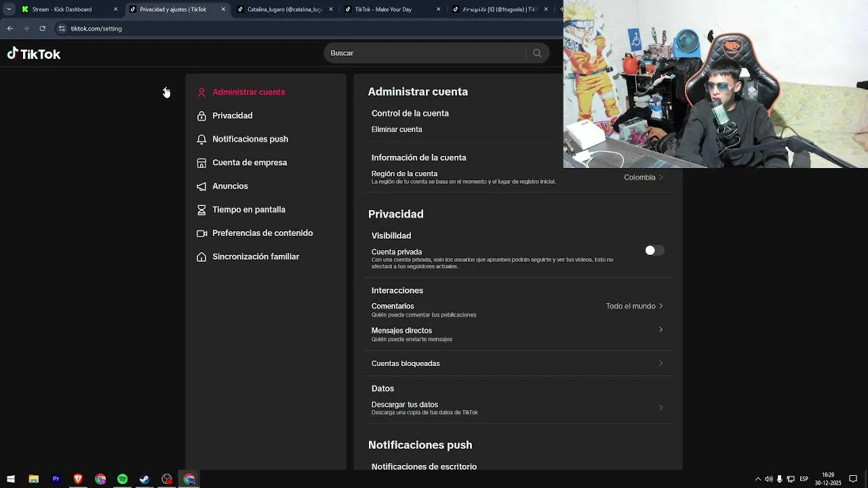Select Privacidad in the sidebar
This screenshot has height=488, width=868.
click(x=232, y=116)
